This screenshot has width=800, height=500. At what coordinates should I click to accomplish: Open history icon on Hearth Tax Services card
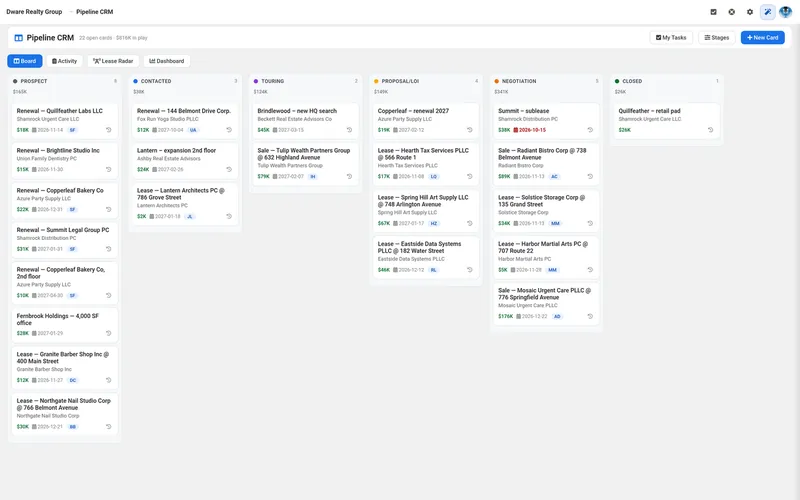(x=470, y=177)
